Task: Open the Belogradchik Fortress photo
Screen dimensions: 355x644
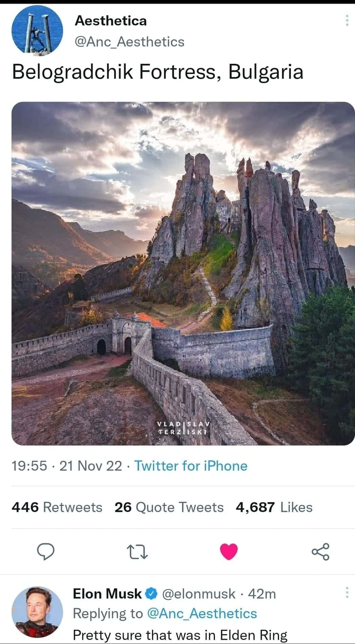Action: pos(183,273)
